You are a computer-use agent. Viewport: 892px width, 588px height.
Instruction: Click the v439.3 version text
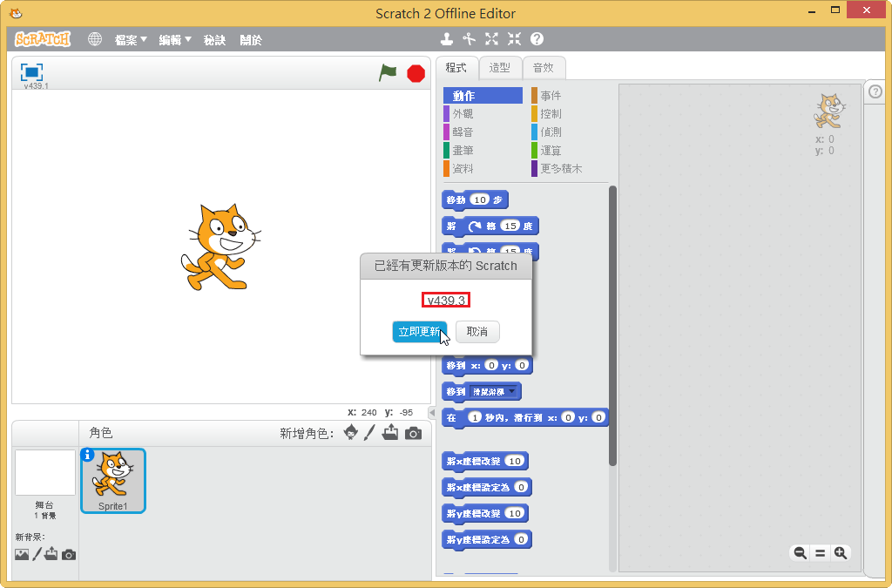pyautogui.click(x=446, y=301)
